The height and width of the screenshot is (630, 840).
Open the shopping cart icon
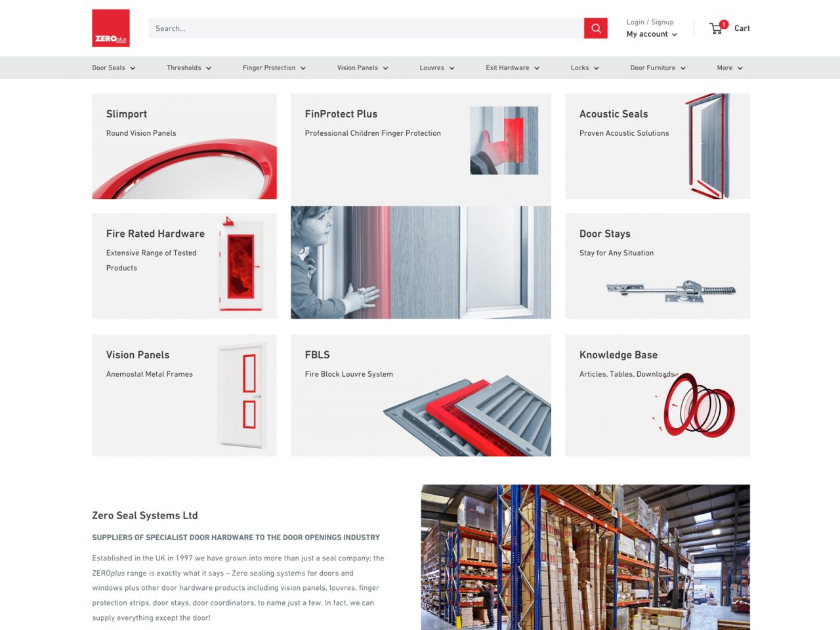click(x=715, y=28)
